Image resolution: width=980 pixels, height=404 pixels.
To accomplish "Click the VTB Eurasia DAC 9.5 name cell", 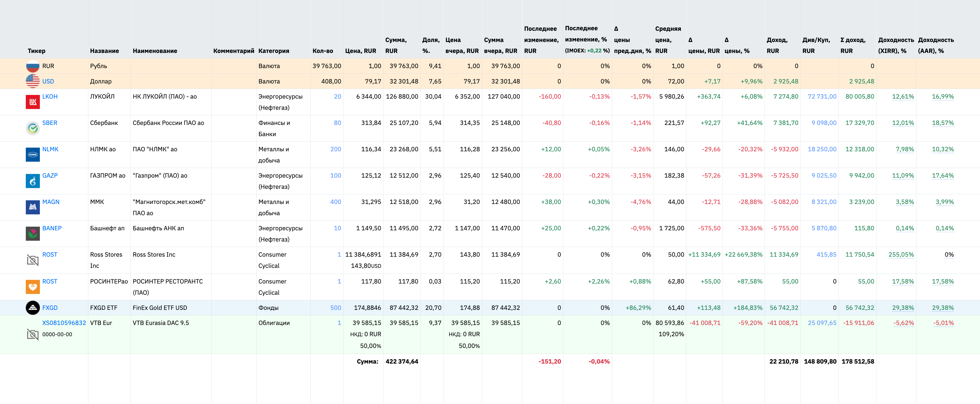I will click(x=161, y=323).
